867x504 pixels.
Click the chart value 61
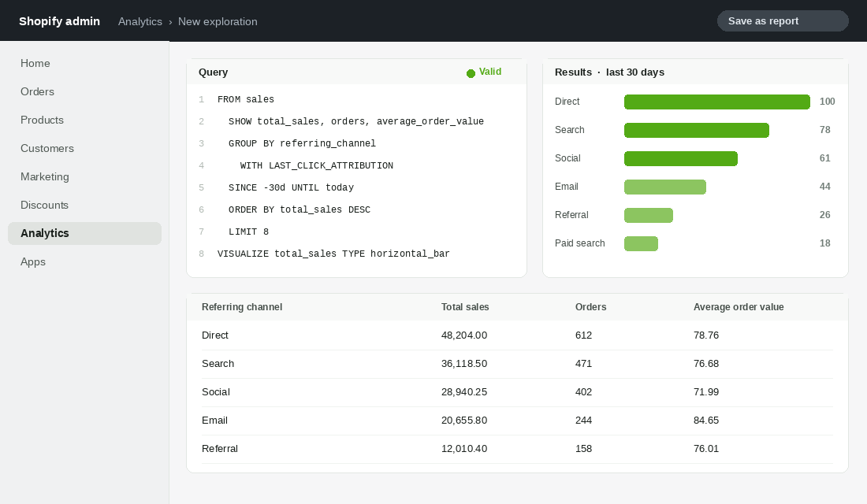pos(825,158)
